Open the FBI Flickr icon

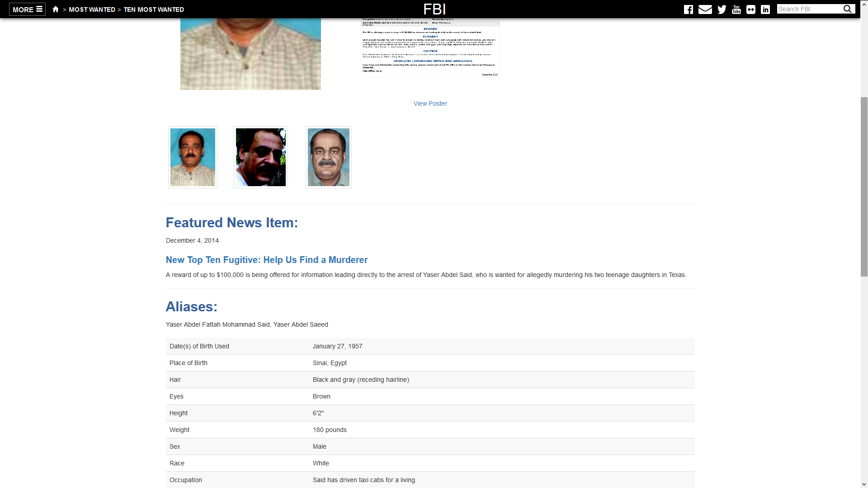click(x=751, y=9)
